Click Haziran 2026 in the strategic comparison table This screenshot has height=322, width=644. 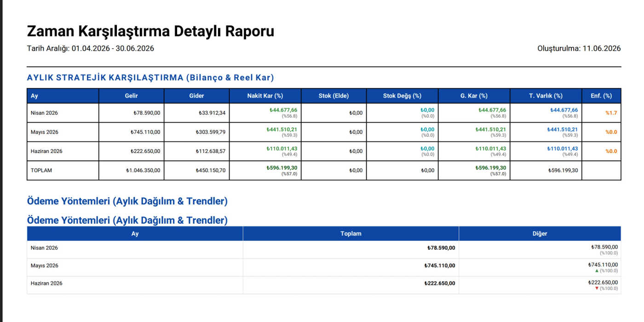click(x=46, y=152)
